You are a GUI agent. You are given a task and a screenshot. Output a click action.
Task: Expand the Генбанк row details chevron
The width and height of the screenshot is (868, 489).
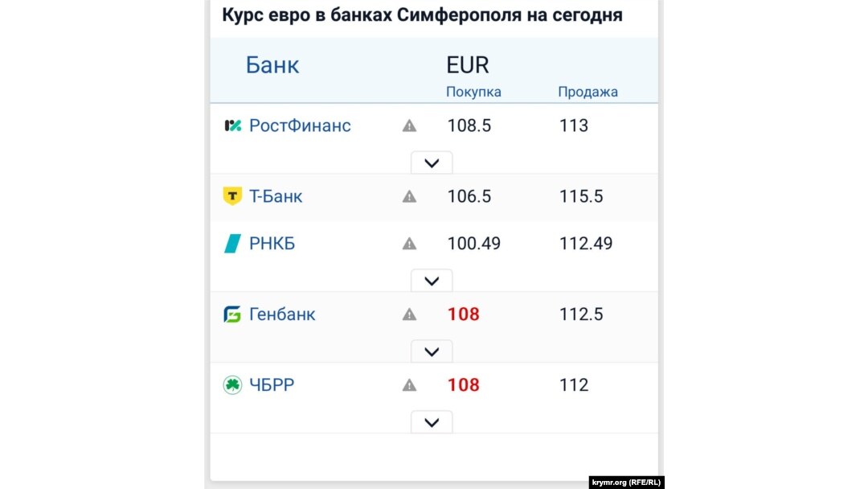pos(432,351)
